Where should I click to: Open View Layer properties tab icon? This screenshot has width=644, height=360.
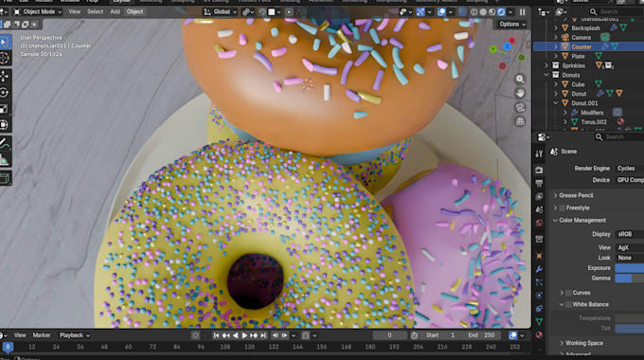click(x=539, y=196)
